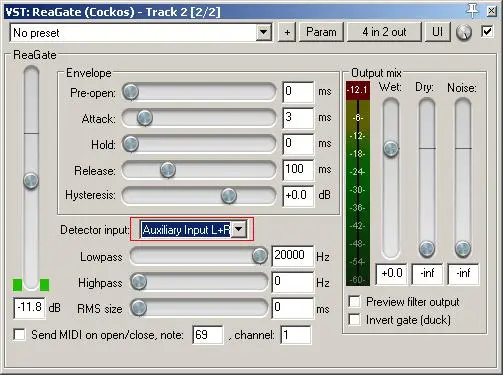Click the RMS size slider handle
503x375 pixels.
point(138,308)
